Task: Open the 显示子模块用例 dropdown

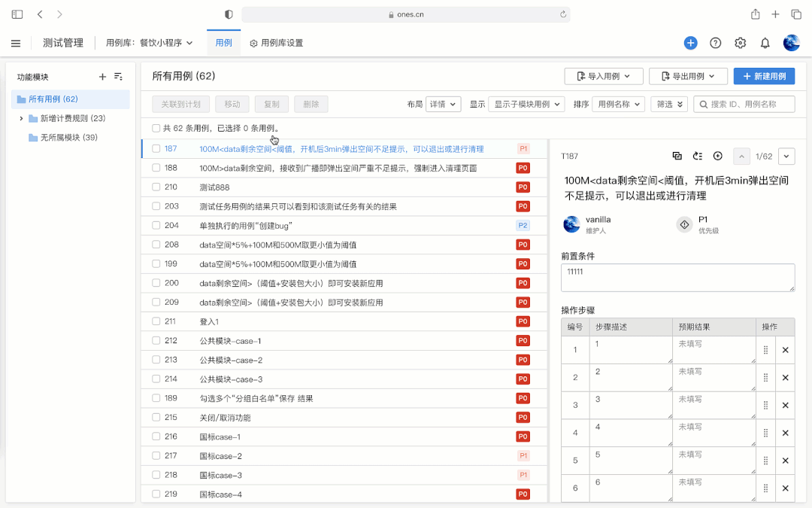Action: tap(526, 104)
